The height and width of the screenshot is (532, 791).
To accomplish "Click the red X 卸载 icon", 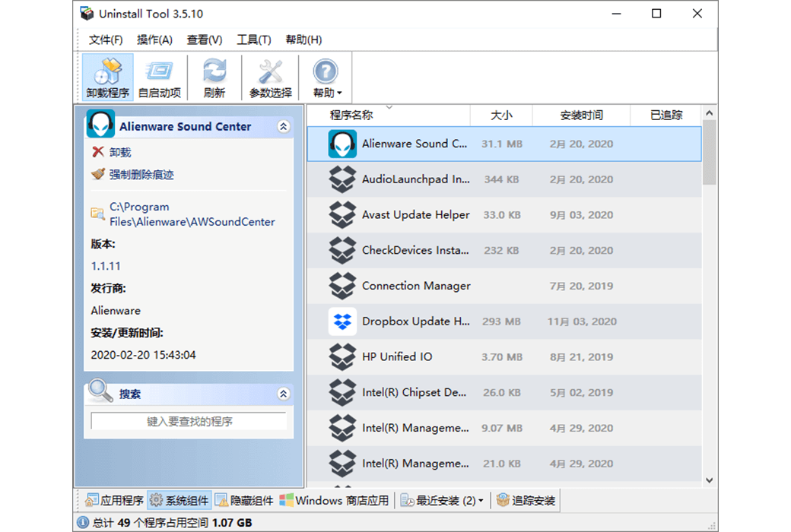I will pos(98,152).
